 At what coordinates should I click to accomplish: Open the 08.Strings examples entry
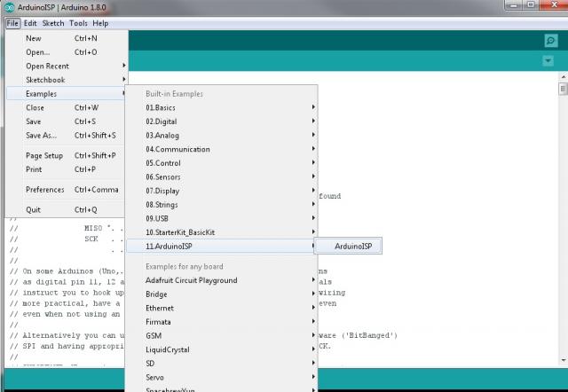221,205
